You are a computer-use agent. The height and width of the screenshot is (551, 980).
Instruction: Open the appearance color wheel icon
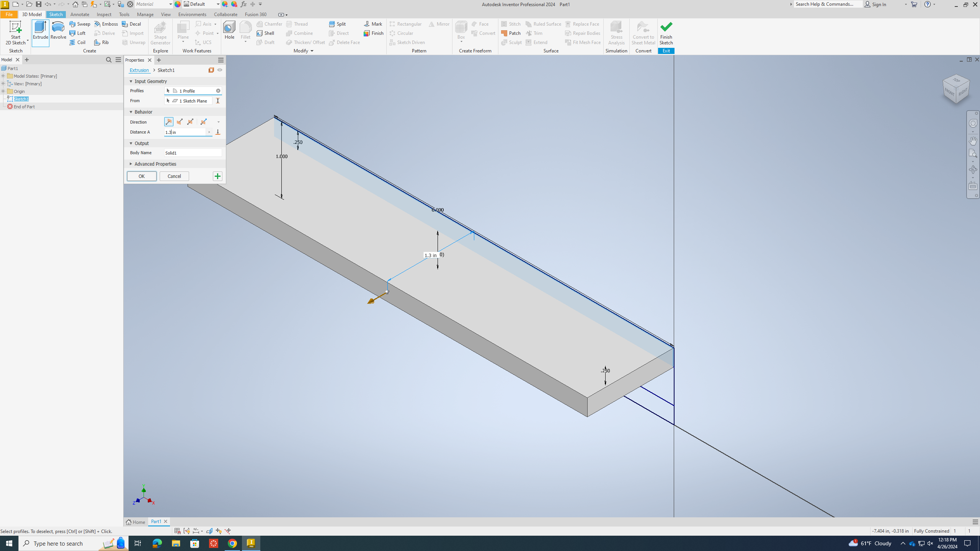[178, 4]
